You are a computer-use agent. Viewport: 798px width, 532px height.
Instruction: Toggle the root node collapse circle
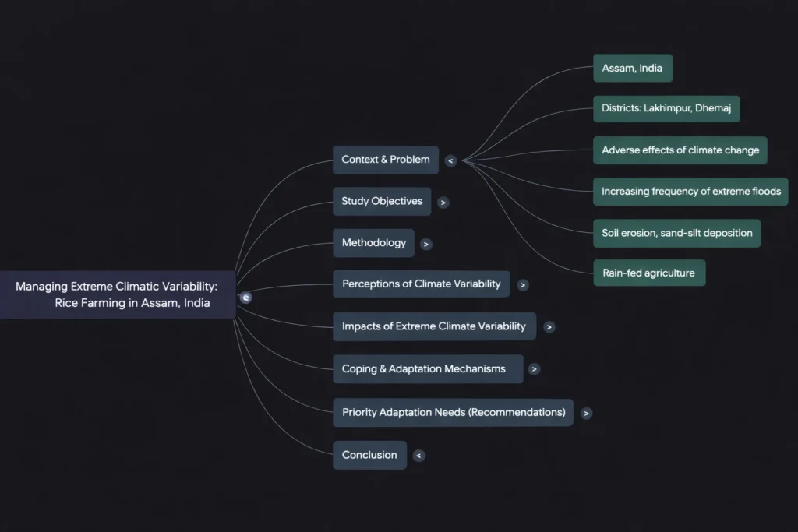(246, 297)
